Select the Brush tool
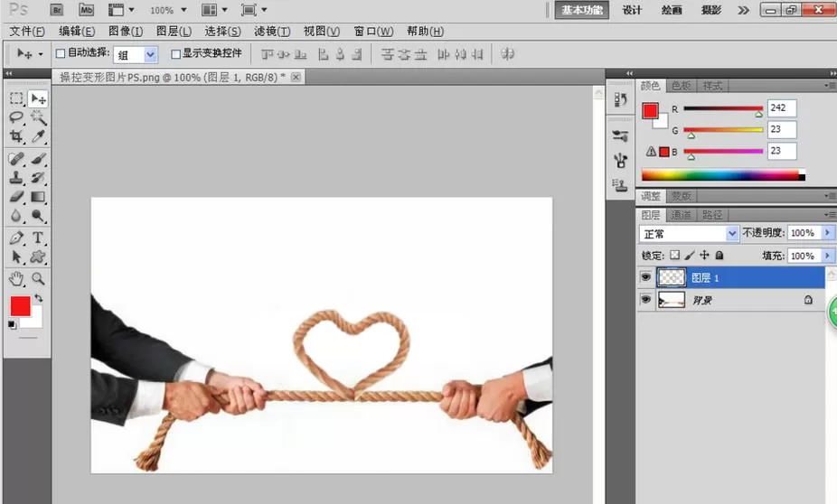 38,159
